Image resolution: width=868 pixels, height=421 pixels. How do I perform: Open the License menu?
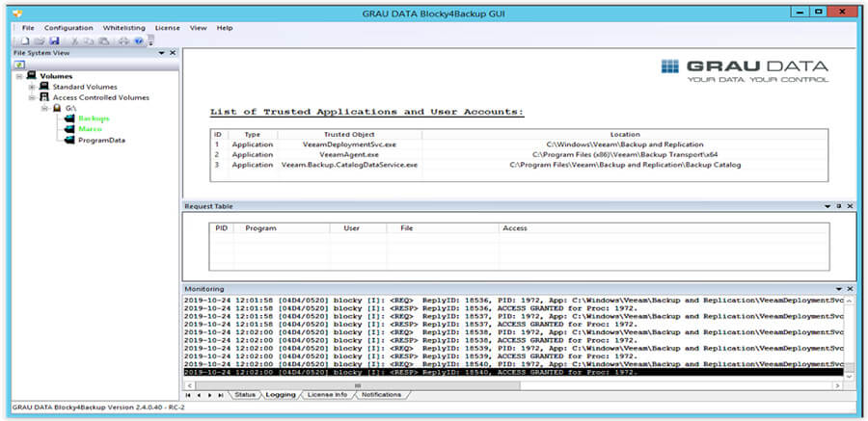coord(167,28)
